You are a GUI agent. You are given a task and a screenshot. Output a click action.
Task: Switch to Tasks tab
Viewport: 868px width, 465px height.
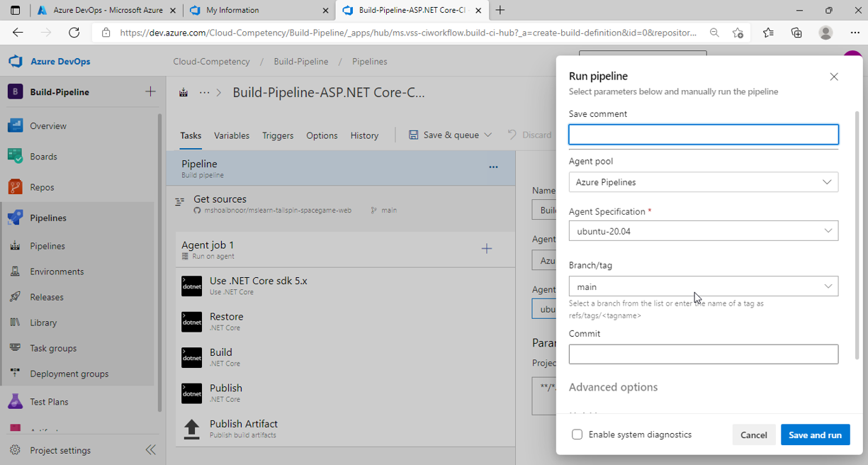point(191,135)
